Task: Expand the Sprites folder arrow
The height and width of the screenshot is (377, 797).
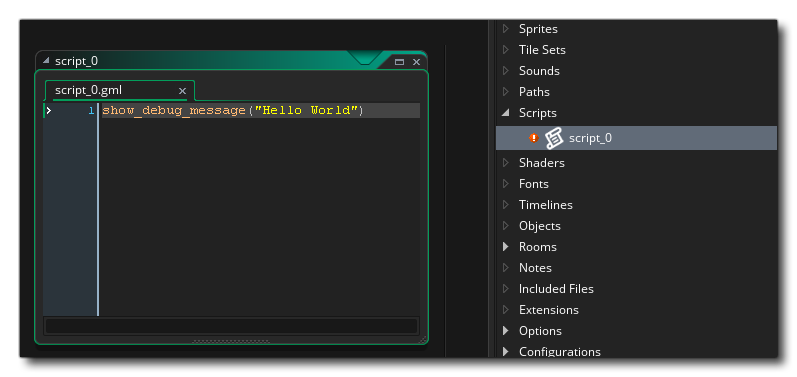Action: 506,29
